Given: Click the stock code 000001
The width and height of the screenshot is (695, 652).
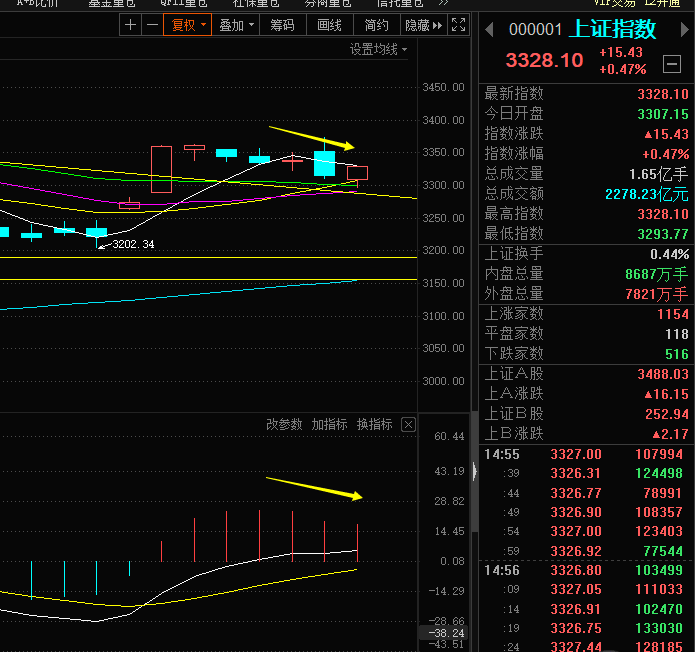Looking at the screenshot, I should 535,30.
